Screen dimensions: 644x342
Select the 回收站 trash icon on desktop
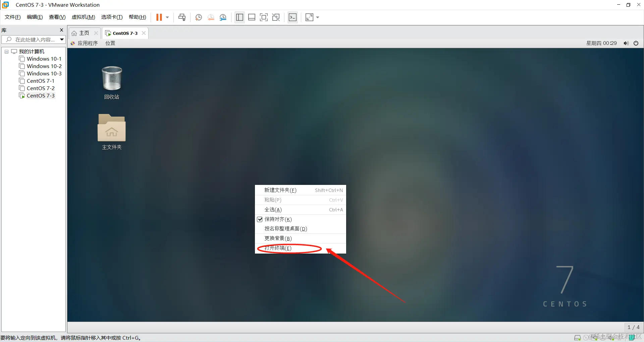(x=112, y=83)
